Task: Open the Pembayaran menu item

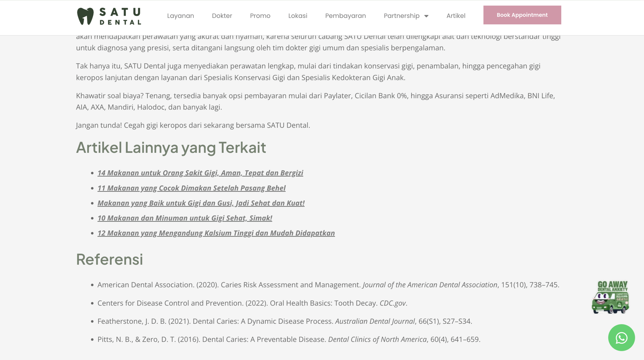Action: (x=345, y=16)
